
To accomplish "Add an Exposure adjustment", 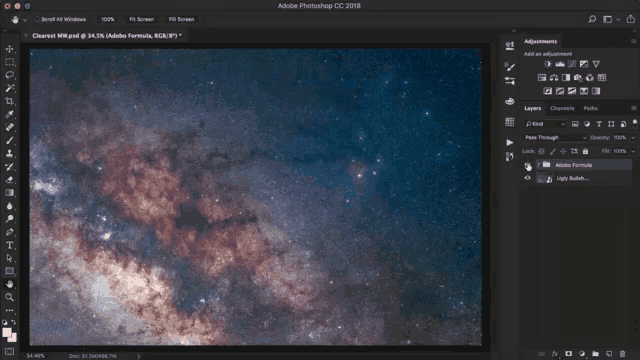I will point(584,64).
